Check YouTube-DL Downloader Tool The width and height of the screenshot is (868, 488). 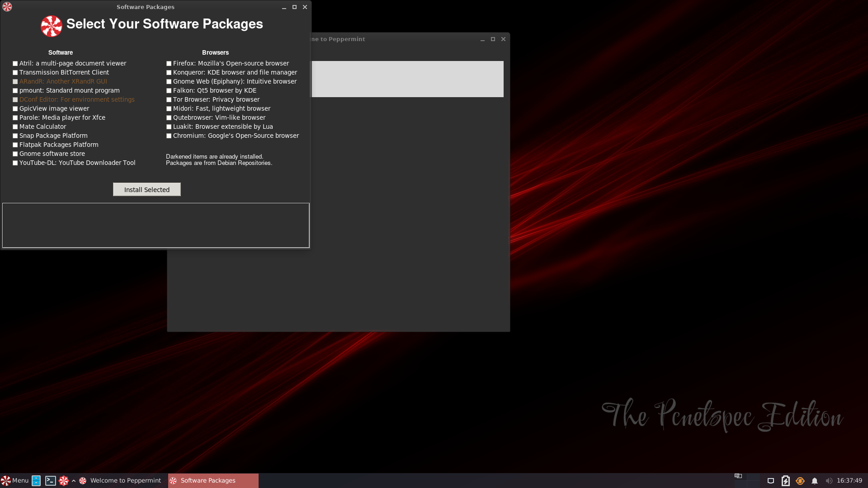pos(15,163)
